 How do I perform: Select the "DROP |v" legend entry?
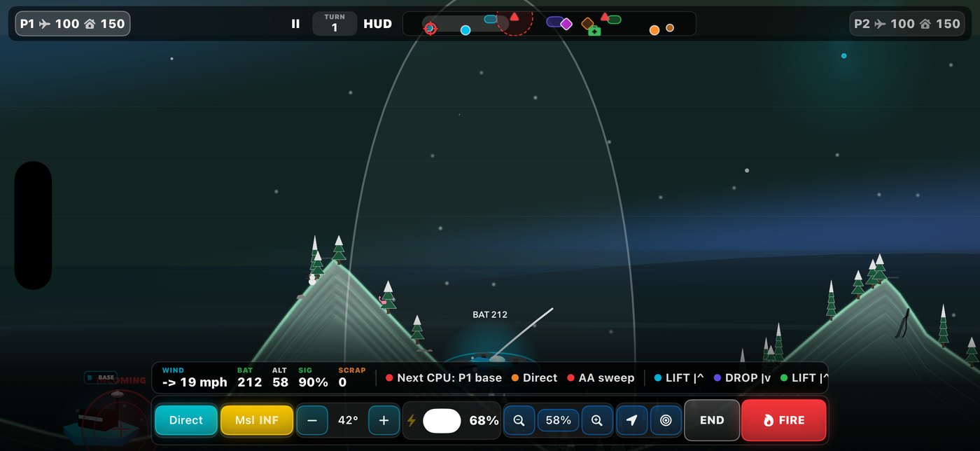click(742, 378)
